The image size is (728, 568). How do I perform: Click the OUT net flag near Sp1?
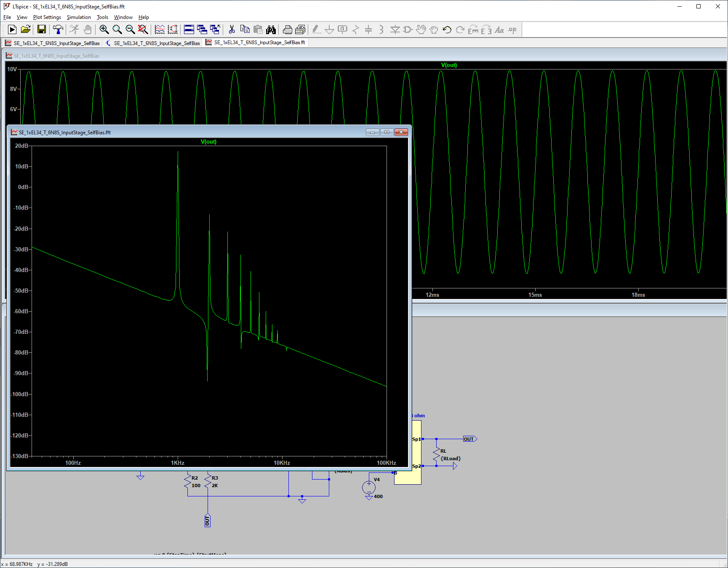point(470,439)
